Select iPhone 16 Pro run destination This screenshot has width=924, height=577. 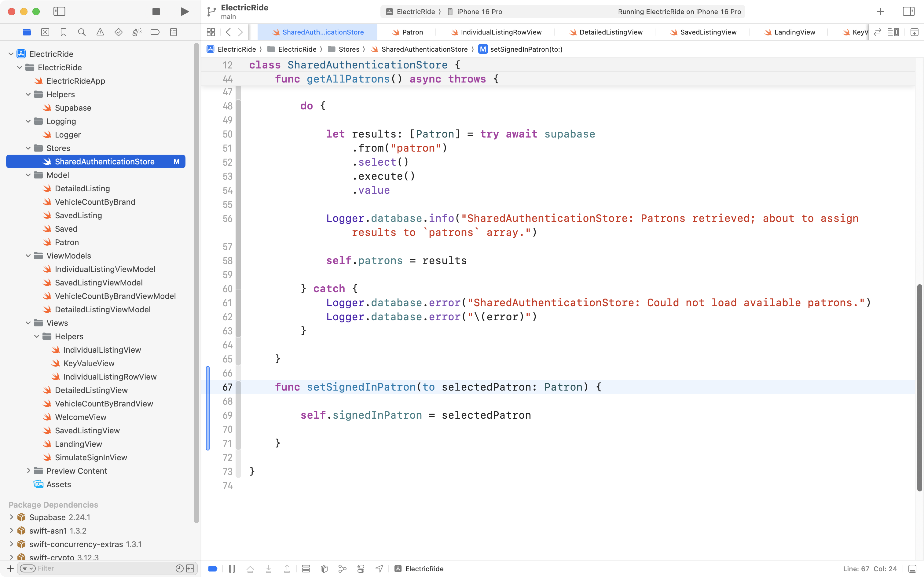click(x=479, y=11)
